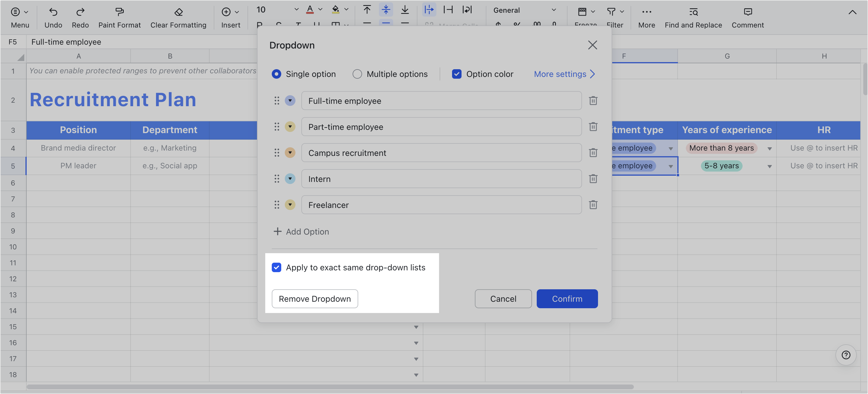Expand the General number format dropdown
This screenshot has height=394, width=868.
pyautogui.click(x=554, y=10)
